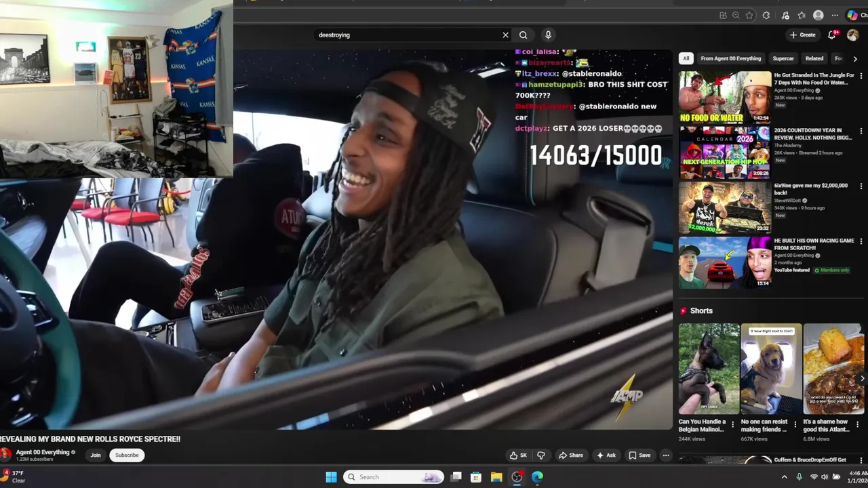Subscribe to Agent 00 Everything
The image size is (868, 488).
pos(127,455)
